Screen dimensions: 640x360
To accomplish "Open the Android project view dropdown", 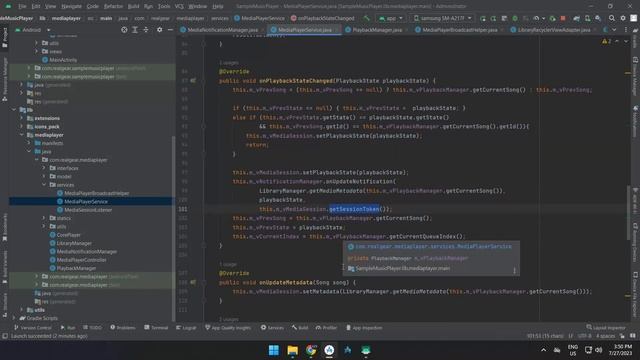I will (33, 30).
